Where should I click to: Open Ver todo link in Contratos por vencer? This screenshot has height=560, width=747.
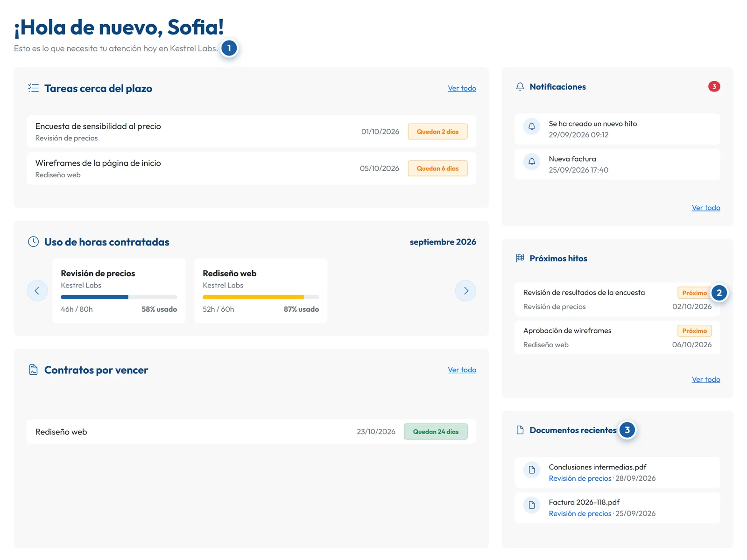tap(462, 370)
